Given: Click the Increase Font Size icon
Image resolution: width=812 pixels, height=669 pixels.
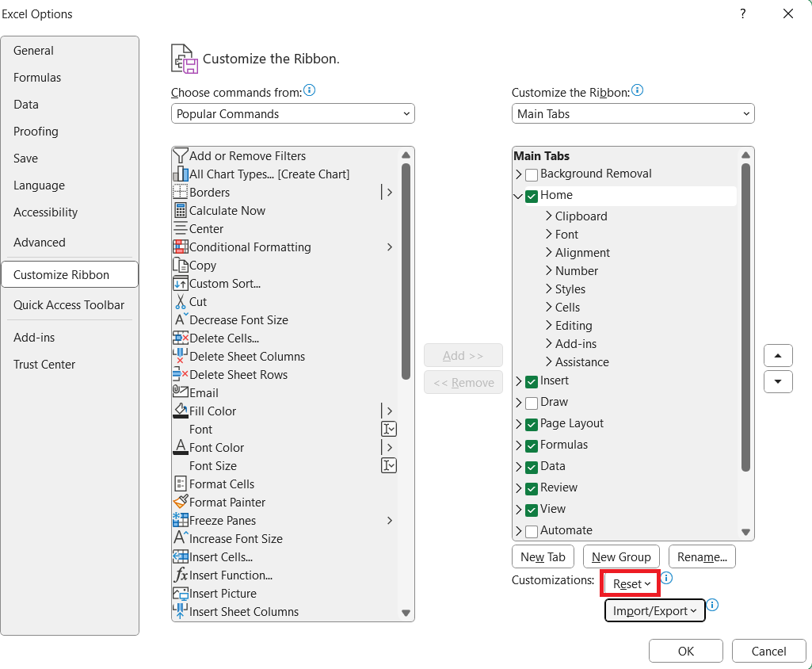Looking at the screenshot, I should [181, 537].
